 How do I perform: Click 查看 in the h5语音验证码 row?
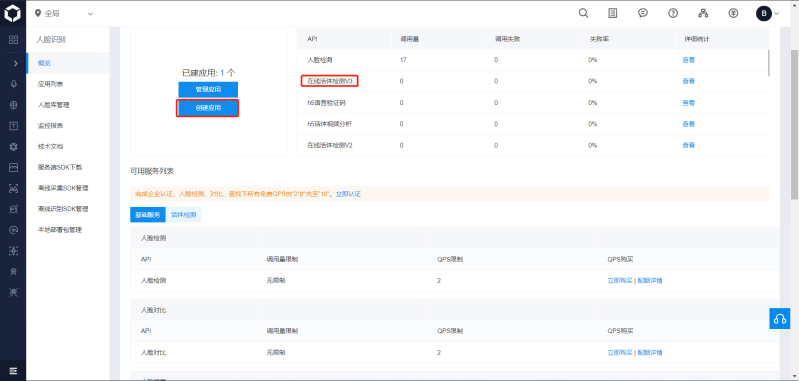tap(688, 103)
